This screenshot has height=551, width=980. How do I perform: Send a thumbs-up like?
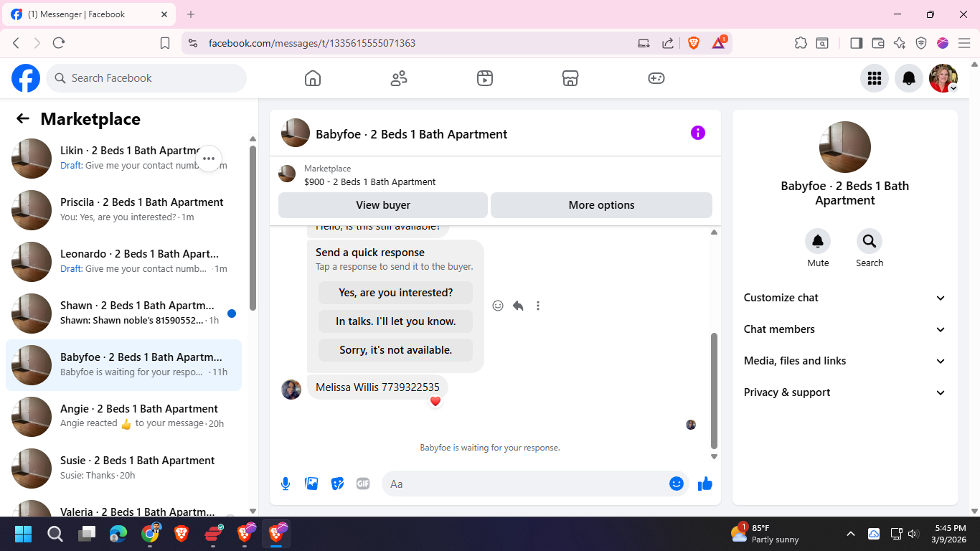705,484
